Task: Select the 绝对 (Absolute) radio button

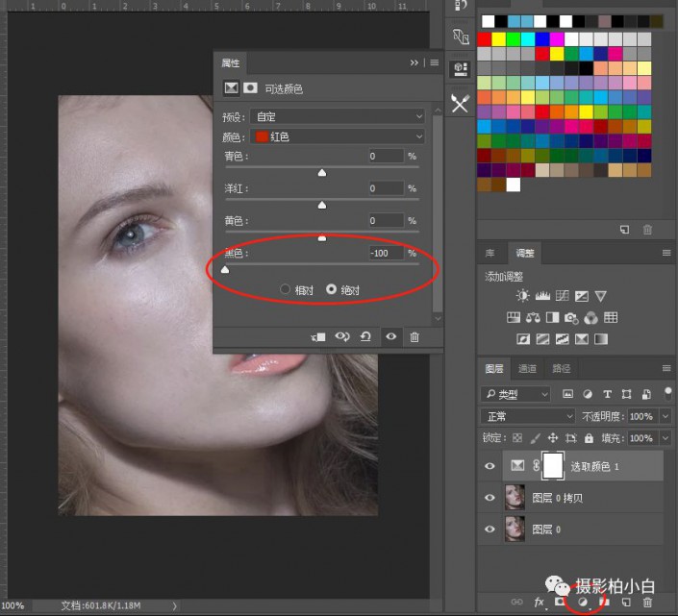Action: (333, 289)
